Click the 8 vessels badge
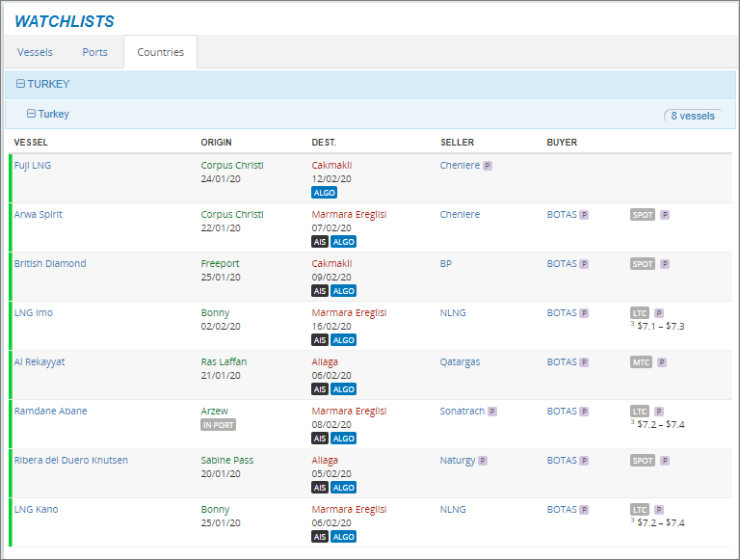 tap(693, 116)
